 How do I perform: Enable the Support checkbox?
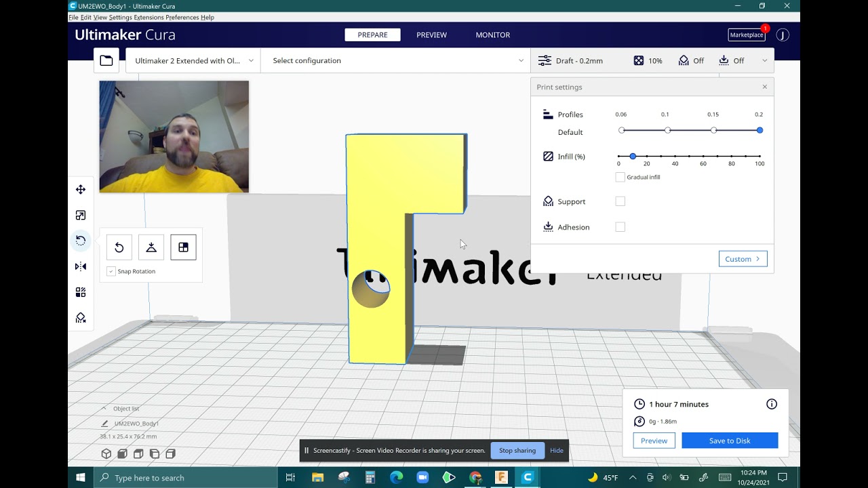click(x=620, y=201)
